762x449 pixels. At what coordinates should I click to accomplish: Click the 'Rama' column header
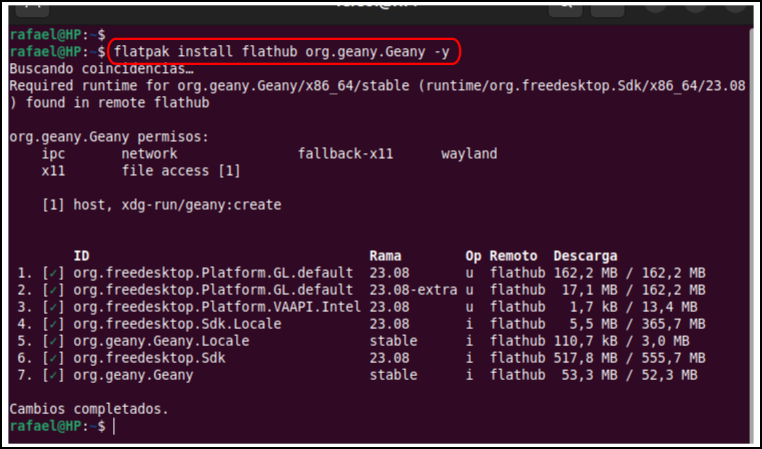385,256
